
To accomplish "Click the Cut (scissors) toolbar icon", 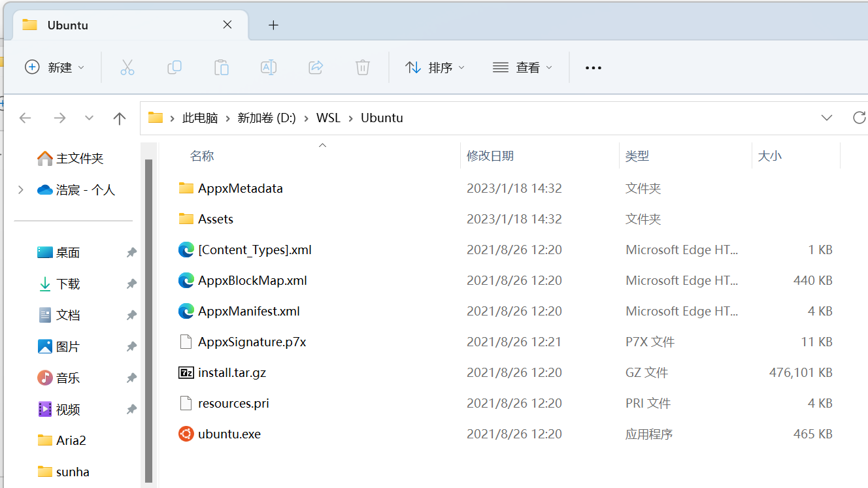I will (x=127, y=67).
